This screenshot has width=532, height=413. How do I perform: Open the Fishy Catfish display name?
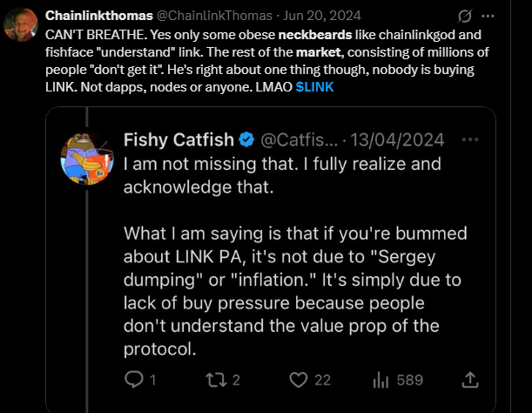pos(180,139)
